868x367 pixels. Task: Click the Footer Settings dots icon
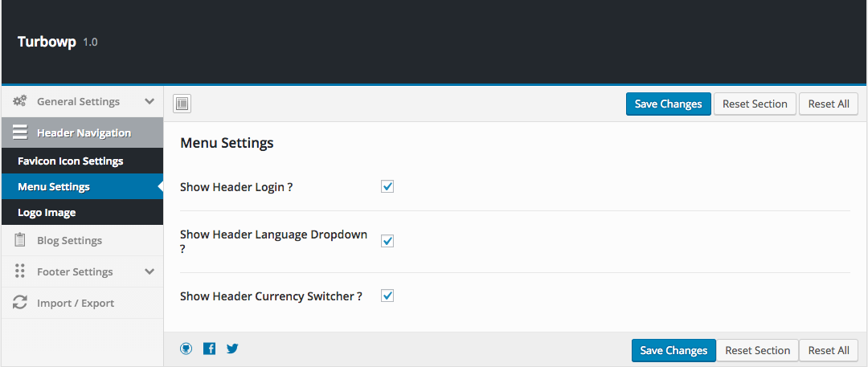(x=20, y=271)
